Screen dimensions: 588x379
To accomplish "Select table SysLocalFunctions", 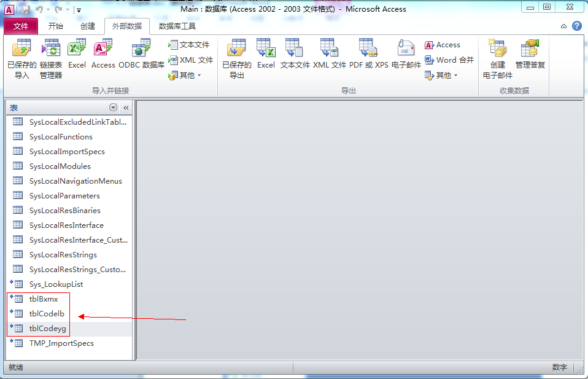I will point(69,136).
